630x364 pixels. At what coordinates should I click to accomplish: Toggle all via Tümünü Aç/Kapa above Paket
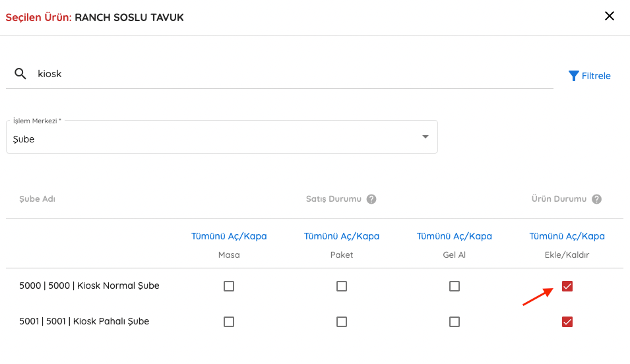click(342, 236)
